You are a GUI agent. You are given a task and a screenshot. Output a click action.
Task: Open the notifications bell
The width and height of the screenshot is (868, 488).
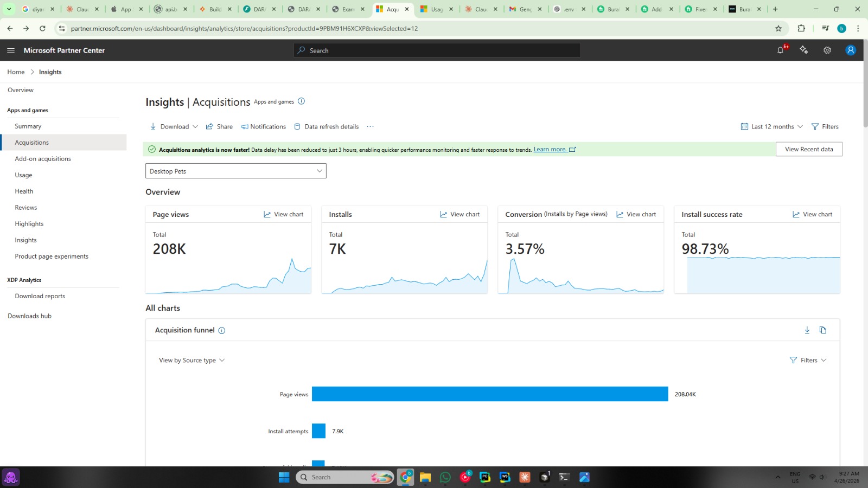pyautogui.click(x=781, y=50)
